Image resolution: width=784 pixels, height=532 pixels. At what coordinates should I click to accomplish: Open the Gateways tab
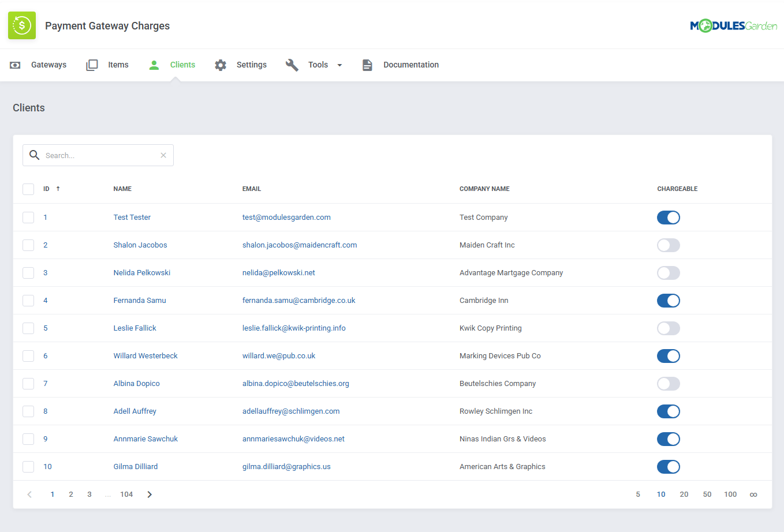(x=48, y=65)
